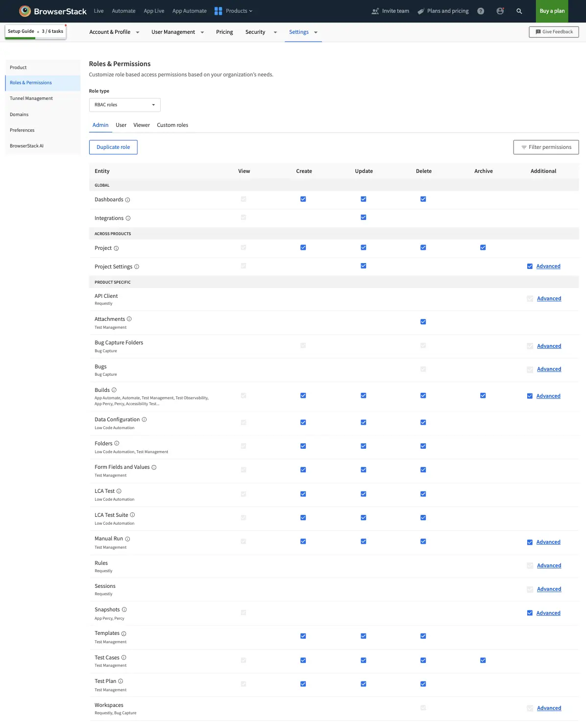Open the help question-mark icon
586x728 pixels.
click(x=481, y=11)
